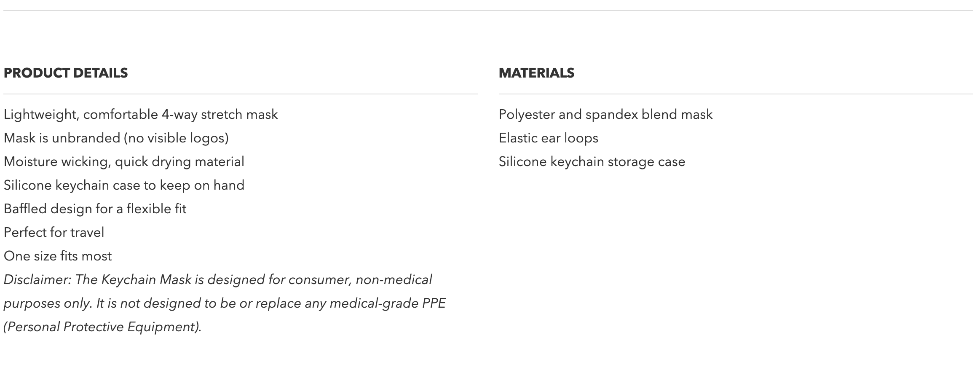Click 'Moisture wicking, quick drying material' line

pyautogui.click(x=124, y=162)
